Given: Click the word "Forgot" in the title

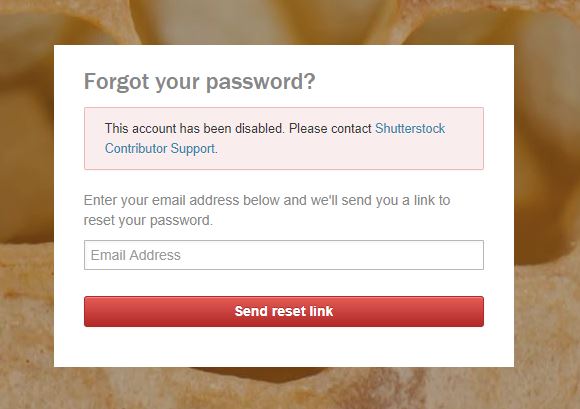Looking at the screenshot, I should click(117, 81).
